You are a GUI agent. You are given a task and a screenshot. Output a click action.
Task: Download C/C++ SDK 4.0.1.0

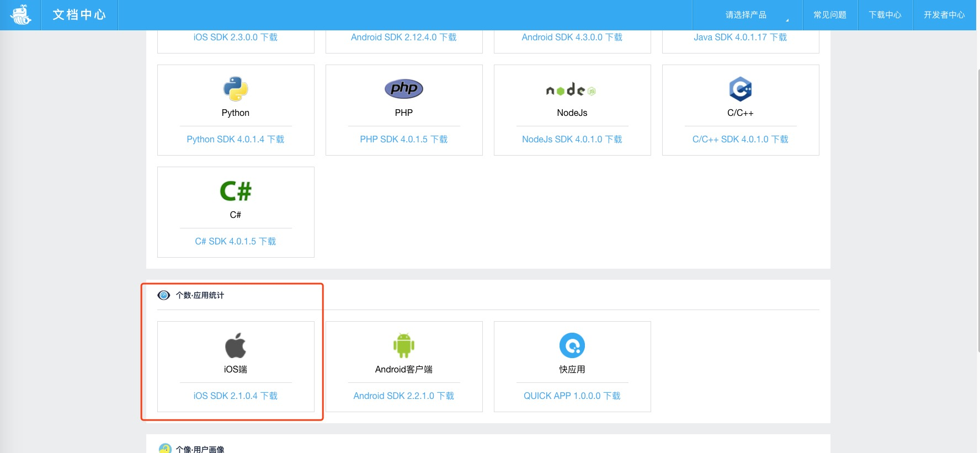click(741, 139)
